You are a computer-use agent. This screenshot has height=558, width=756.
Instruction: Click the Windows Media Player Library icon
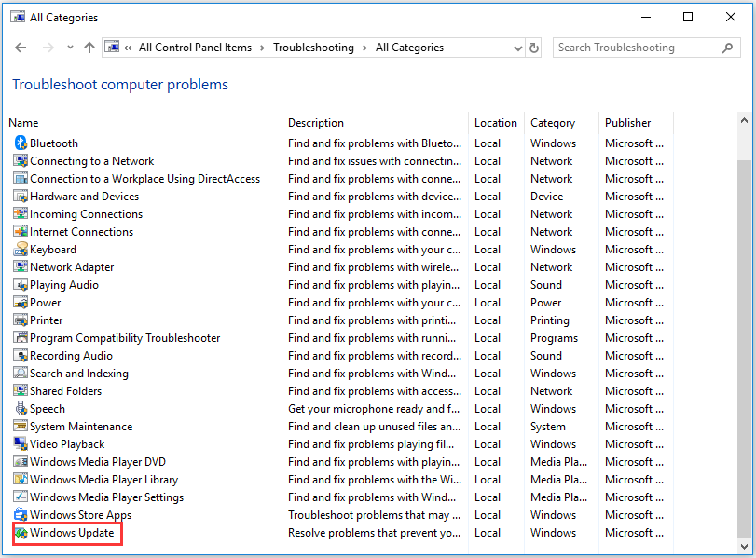tap(21, 479)
